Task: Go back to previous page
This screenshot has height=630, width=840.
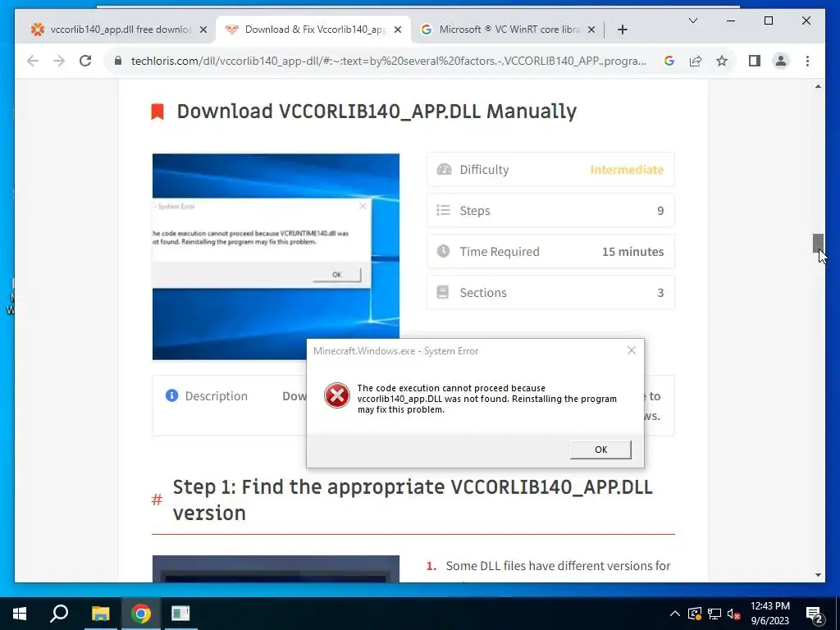Action: 33,61
